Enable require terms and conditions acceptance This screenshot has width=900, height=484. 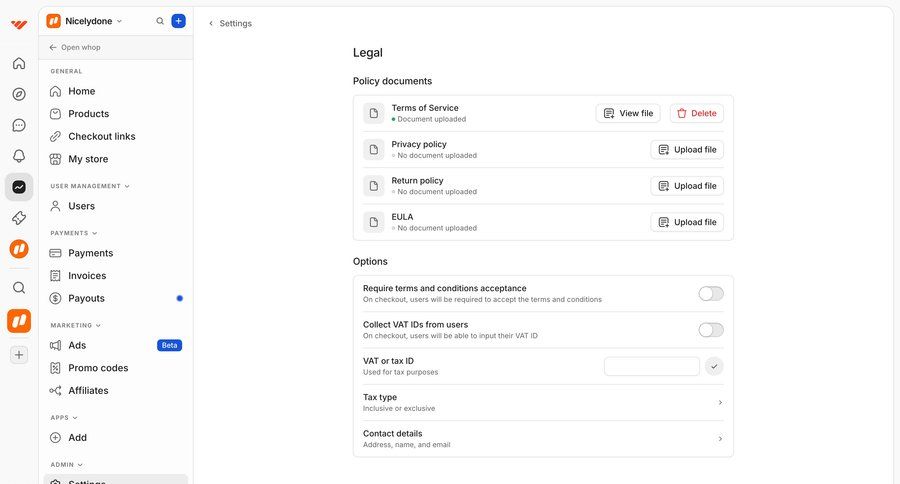coord(710,294)
